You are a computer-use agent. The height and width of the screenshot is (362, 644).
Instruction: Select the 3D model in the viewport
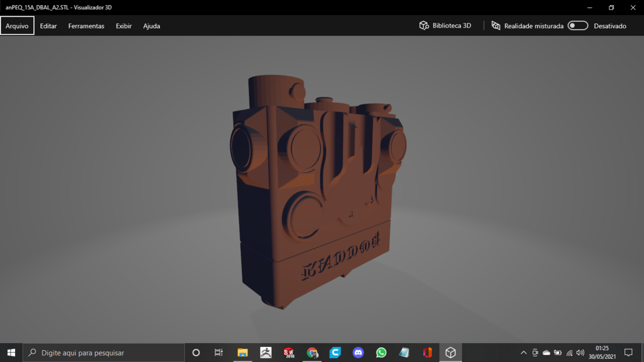[318, 191]
